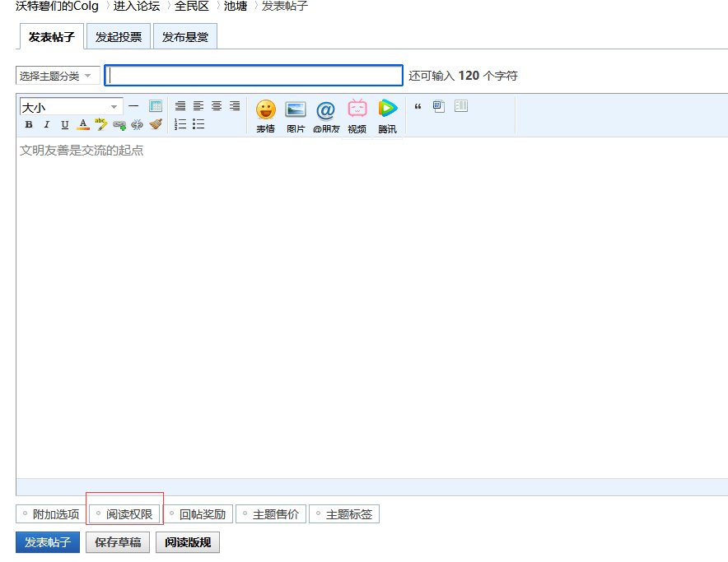Click the 图片 insert image icon
Image resolution: width=728 pixels, height=562 pixels.
click(x=296, y=116)
